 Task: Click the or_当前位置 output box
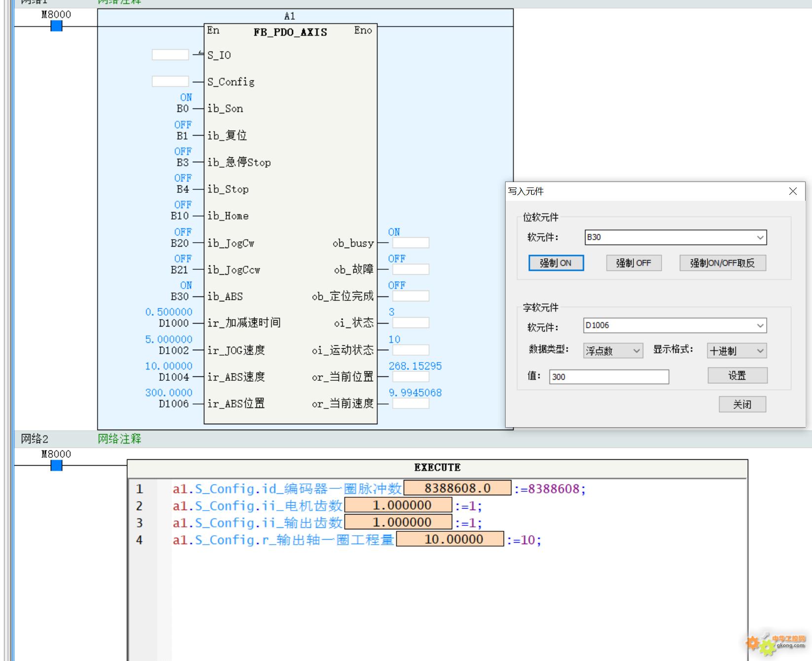pyautogui.click(x=411, y=377)
